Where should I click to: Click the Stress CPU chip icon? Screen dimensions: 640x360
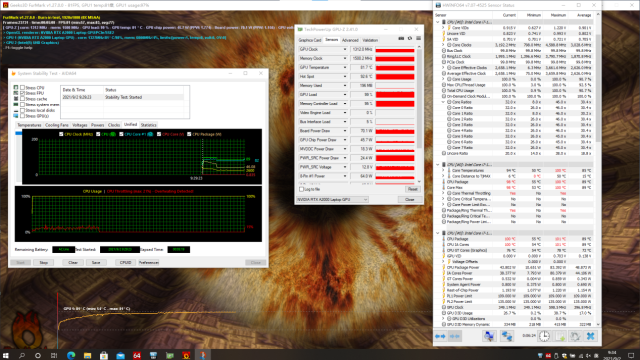[x=16, y=87]
